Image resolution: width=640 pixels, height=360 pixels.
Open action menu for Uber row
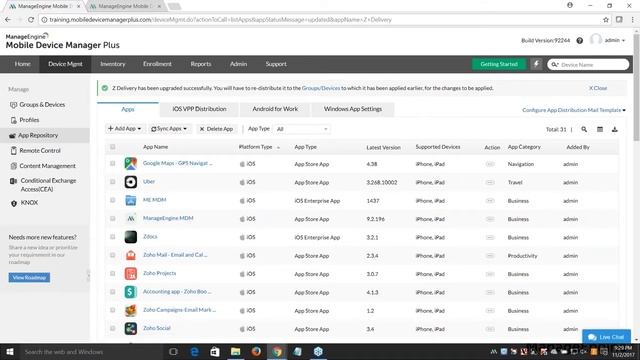pos(490,182)
